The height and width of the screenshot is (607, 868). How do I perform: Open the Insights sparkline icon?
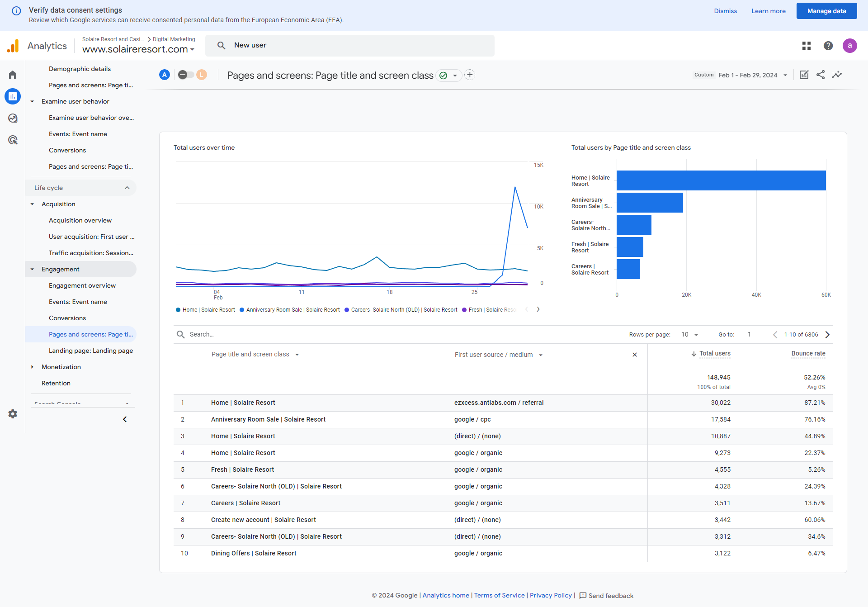pos(837,75)
